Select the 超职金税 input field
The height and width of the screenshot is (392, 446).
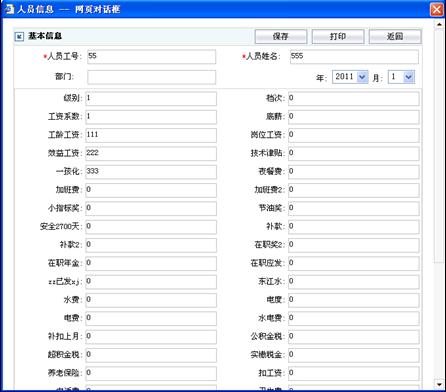(x=151, y=355)
